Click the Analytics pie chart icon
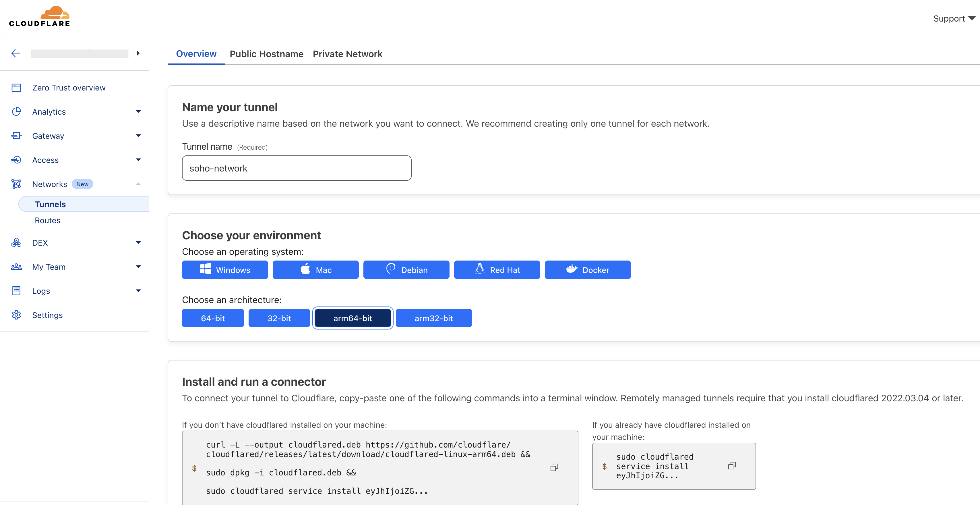Viewport: 980px width, 505px height. 16,111
